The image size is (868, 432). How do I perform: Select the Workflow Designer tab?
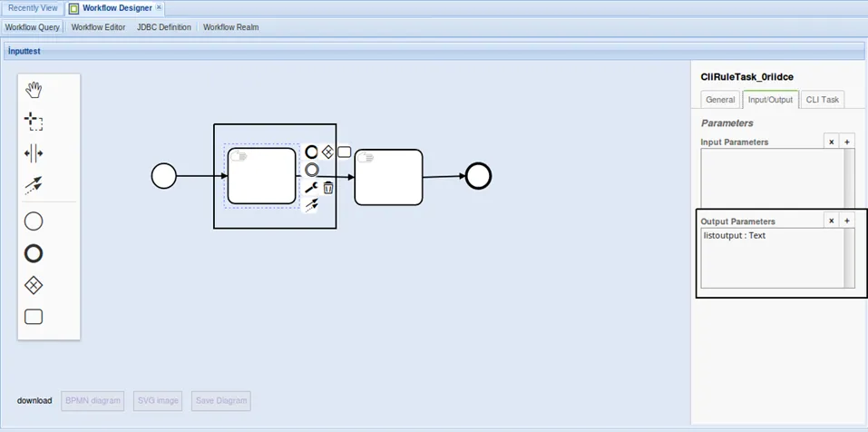coord(117,8)
